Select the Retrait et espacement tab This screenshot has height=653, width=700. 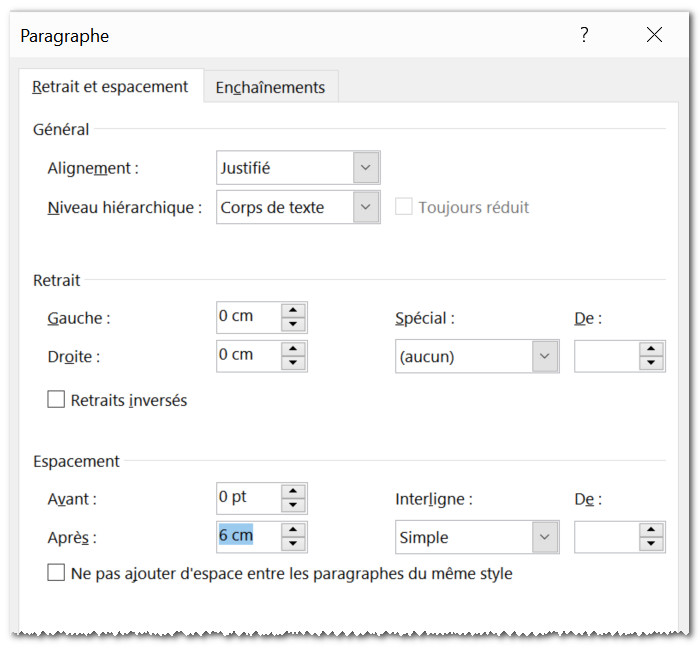110,87
